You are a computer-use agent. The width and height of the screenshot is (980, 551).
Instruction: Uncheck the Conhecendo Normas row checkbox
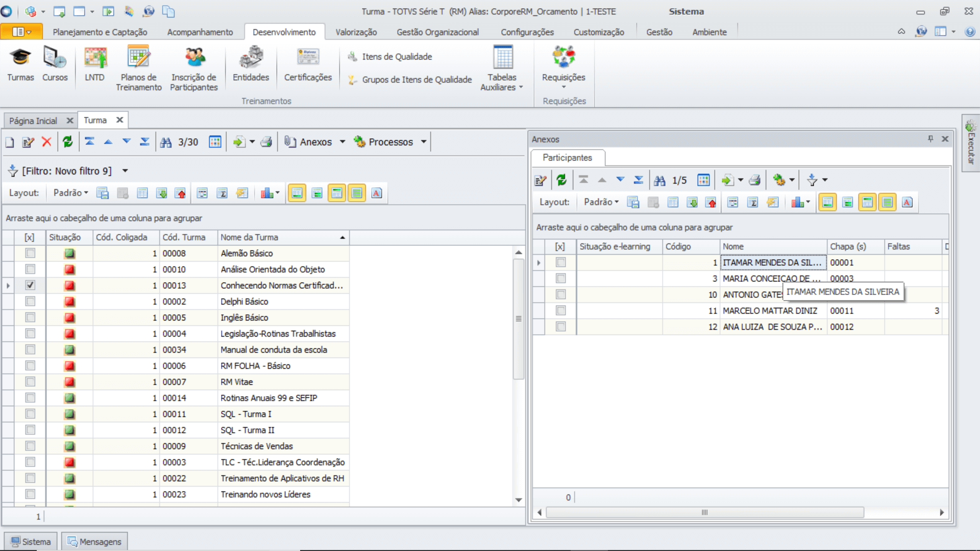point(30,285)
